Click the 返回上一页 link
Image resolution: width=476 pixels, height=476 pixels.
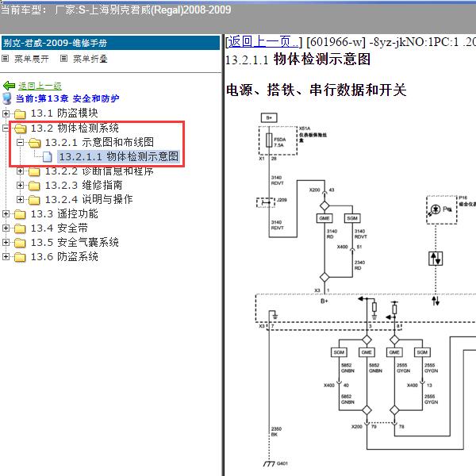pos(263,41)
